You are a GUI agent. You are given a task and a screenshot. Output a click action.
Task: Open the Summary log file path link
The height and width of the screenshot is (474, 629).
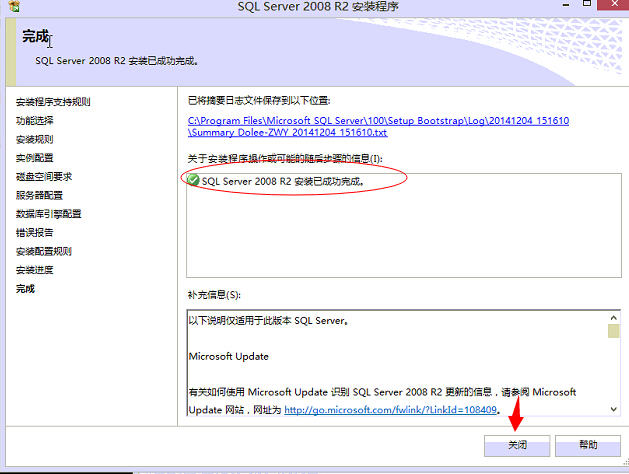tap(378, 126)
